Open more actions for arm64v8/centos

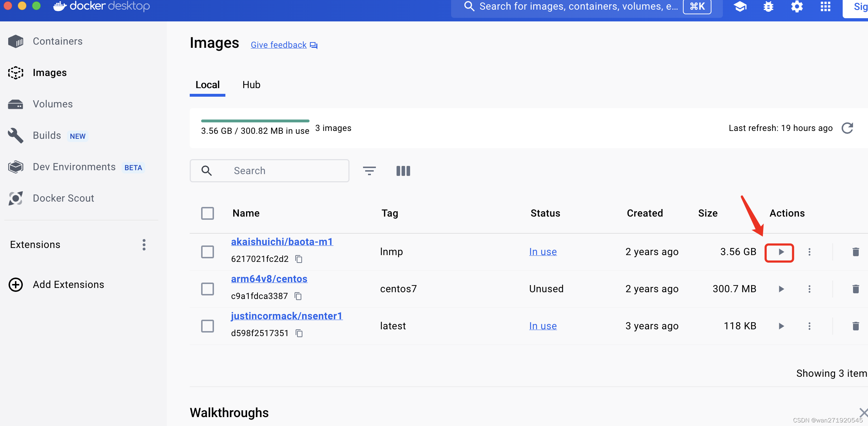[810, 289]
